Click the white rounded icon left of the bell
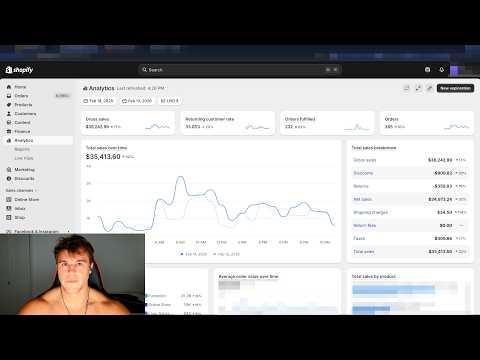This screenshot has width=480, height=360. click(428, 70)
